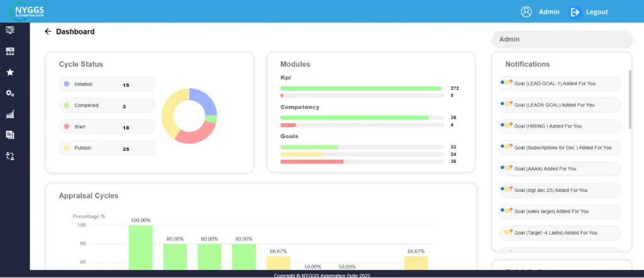This screenshot has width=644, height=278.
Task: Click the Competency module label
Action: 300,107
